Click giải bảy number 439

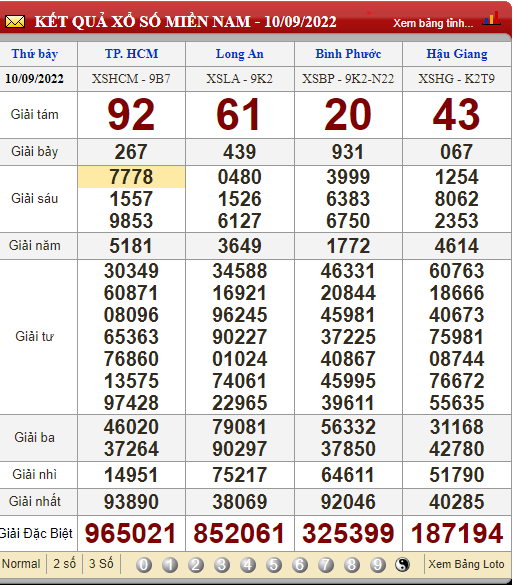click(240, 152)
